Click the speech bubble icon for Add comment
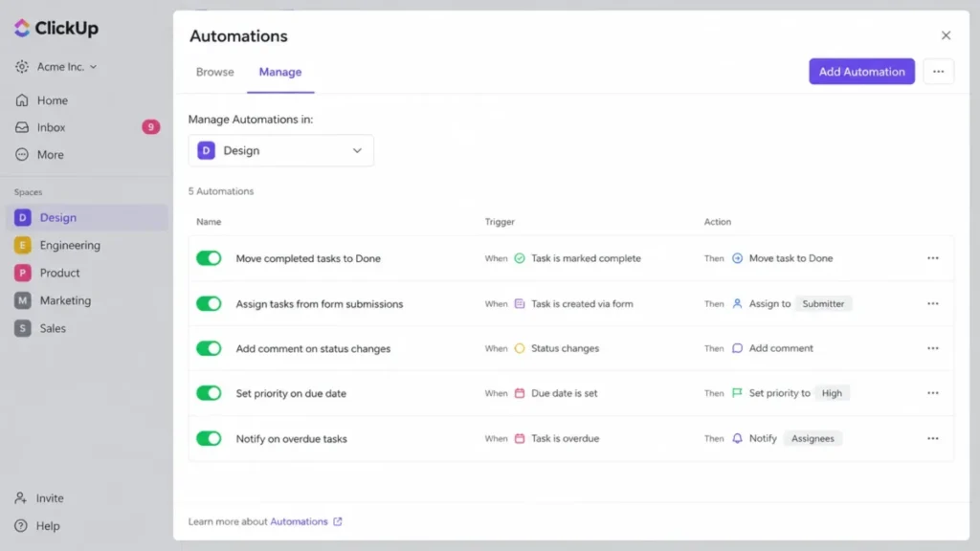 [738, 348]
